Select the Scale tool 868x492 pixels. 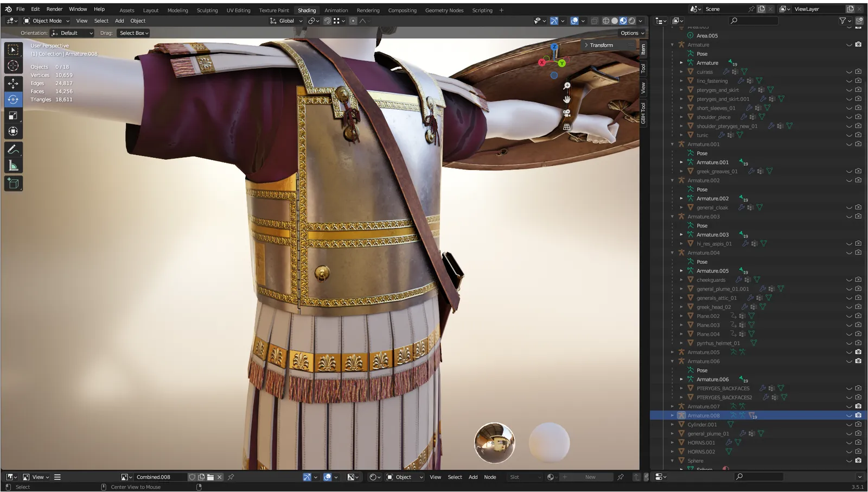(x=13, y=115)
